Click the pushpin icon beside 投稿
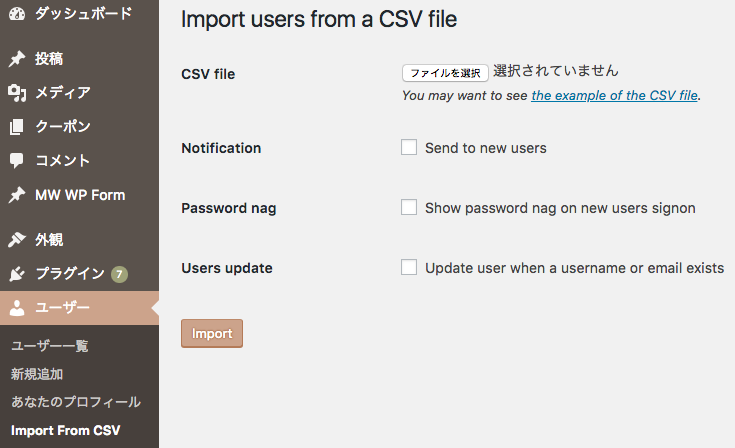The image size is (735, 448). tap(17, 59)
